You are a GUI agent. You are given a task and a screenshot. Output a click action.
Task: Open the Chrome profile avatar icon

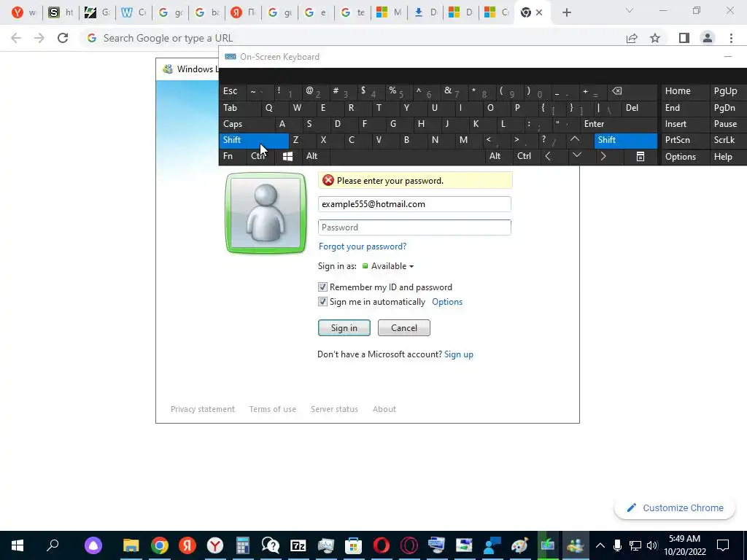pyautogui.click(x=708, y=38)
